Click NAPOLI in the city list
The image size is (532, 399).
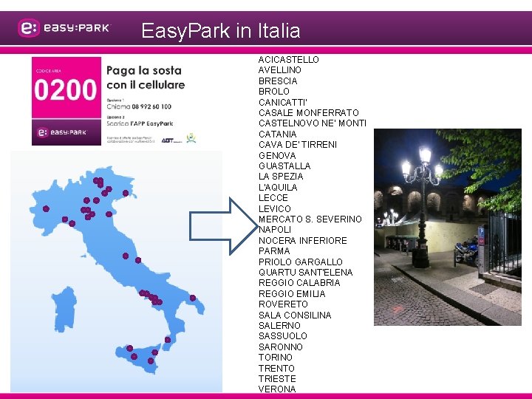tap(275, 230)
